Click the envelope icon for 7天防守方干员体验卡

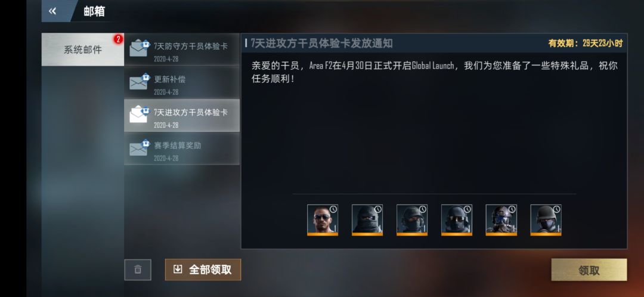(x=139, y=48)
